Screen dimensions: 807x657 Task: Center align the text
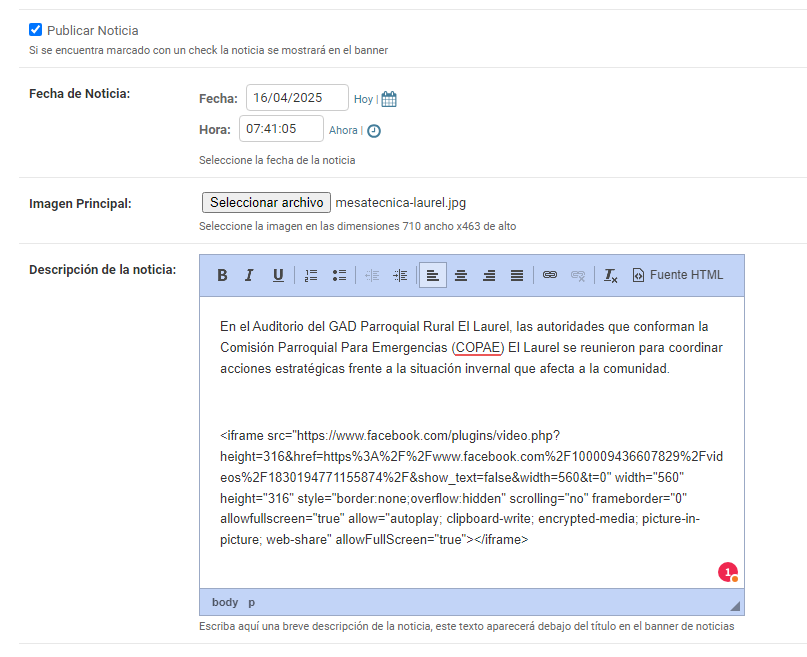click(461, 275)
